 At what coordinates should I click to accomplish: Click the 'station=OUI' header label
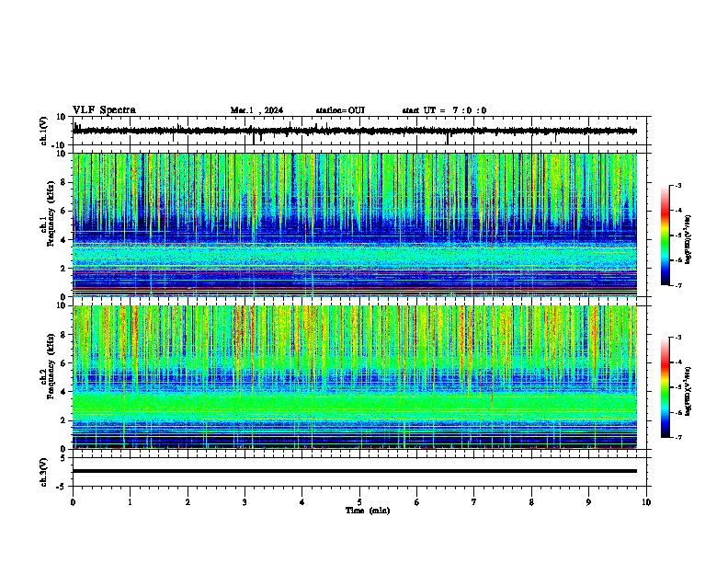point(340,110)
